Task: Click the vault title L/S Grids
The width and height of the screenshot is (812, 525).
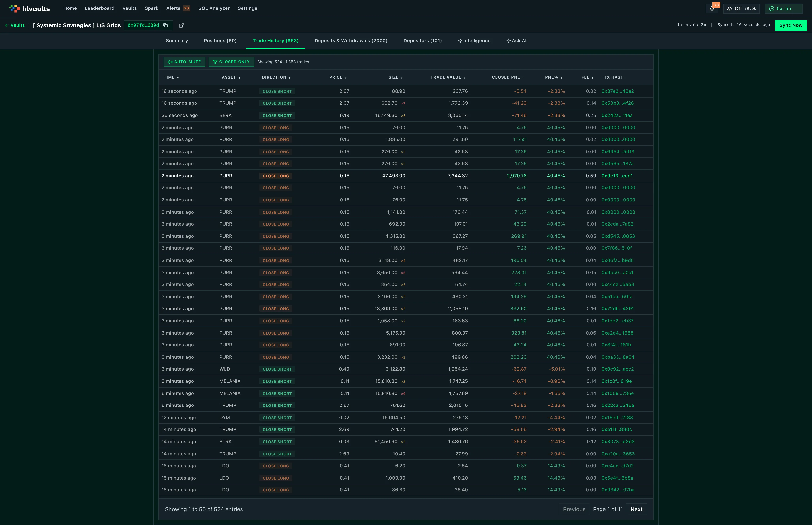Action: pos(77,25)
